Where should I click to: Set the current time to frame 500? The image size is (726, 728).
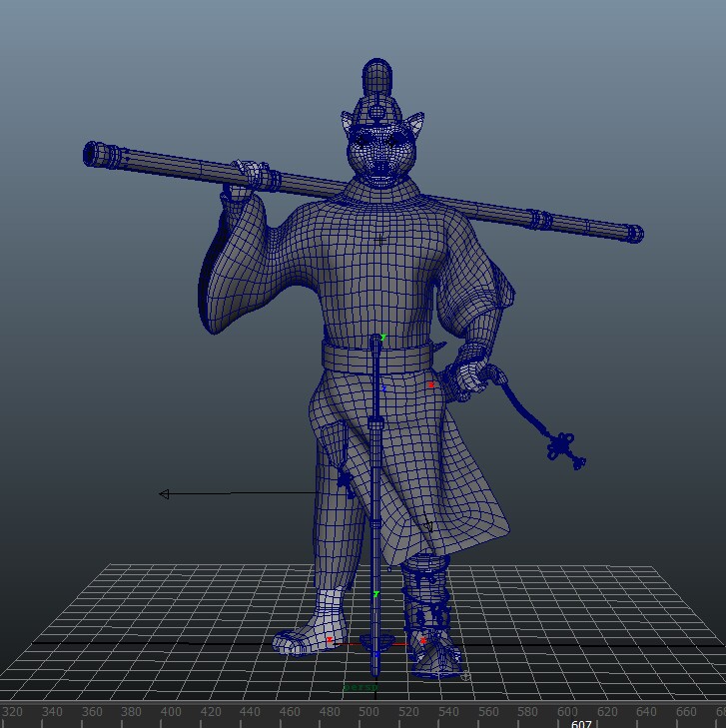click(368, 712)
